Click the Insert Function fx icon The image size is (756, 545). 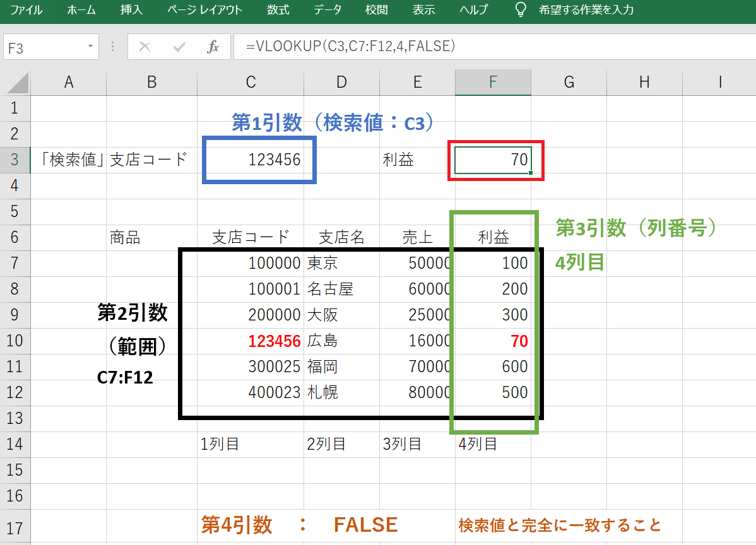[213, 47]
